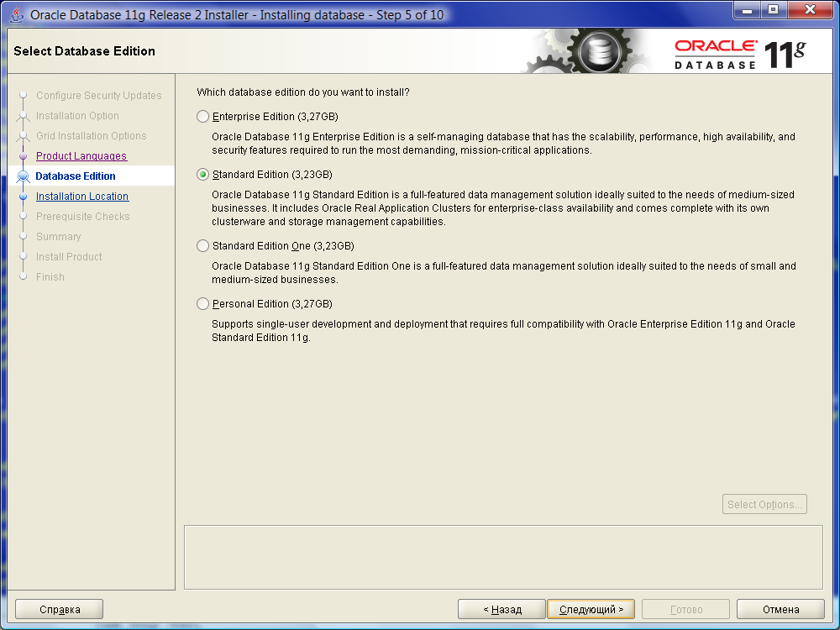This screenshot has height=630, width=840.
Task: Open the Product Languages step link
Action: pos(81,156)
